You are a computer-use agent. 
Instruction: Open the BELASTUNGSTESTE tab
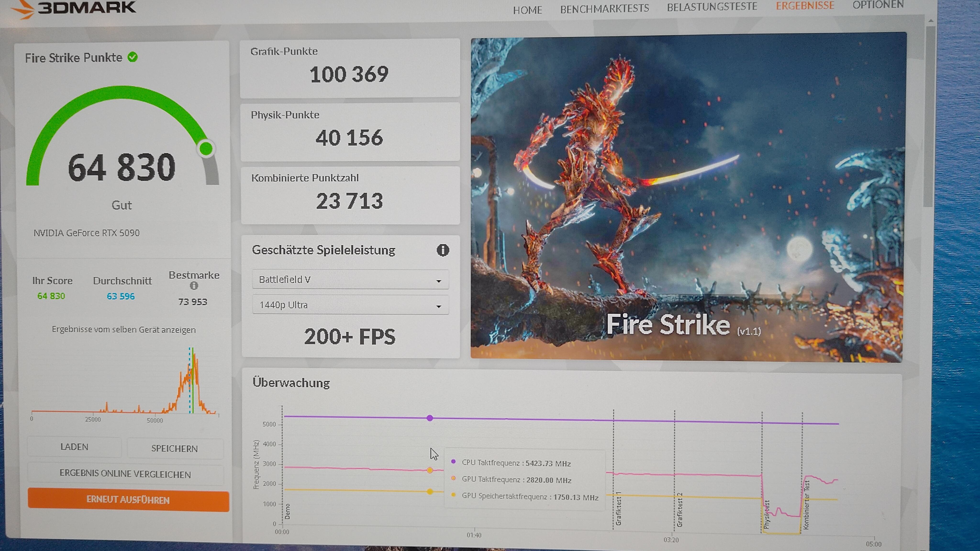(x=712, y=7)
